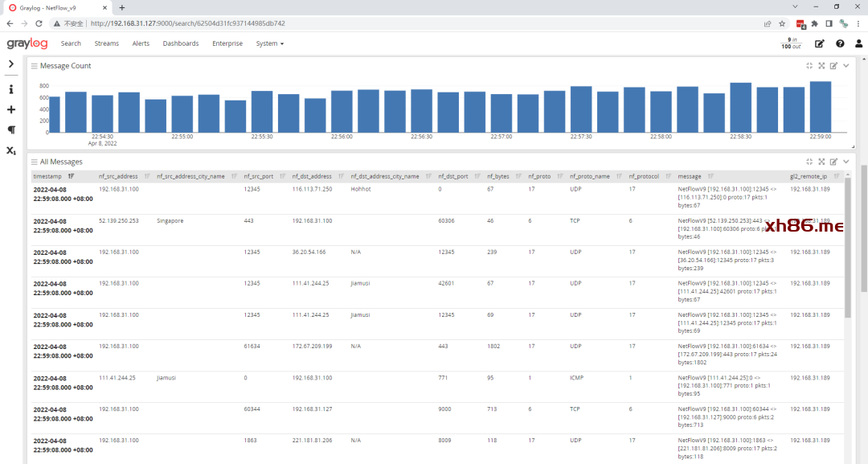Image resolution: width=868 pixels, height=464 pixels.
Task: Expand the System dropdown menu
Action: (x=269, y=43)
